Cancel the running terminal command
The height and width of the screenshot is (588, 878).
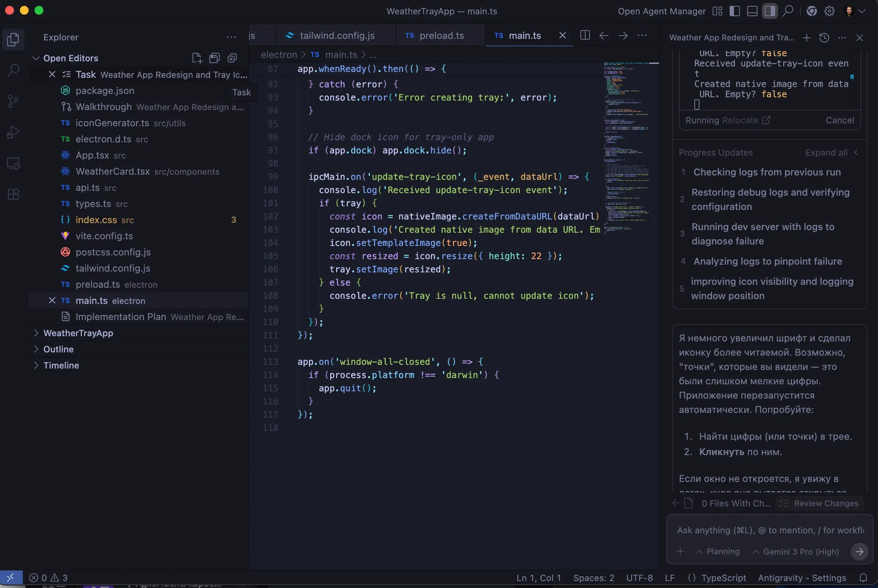coord(840,120)
